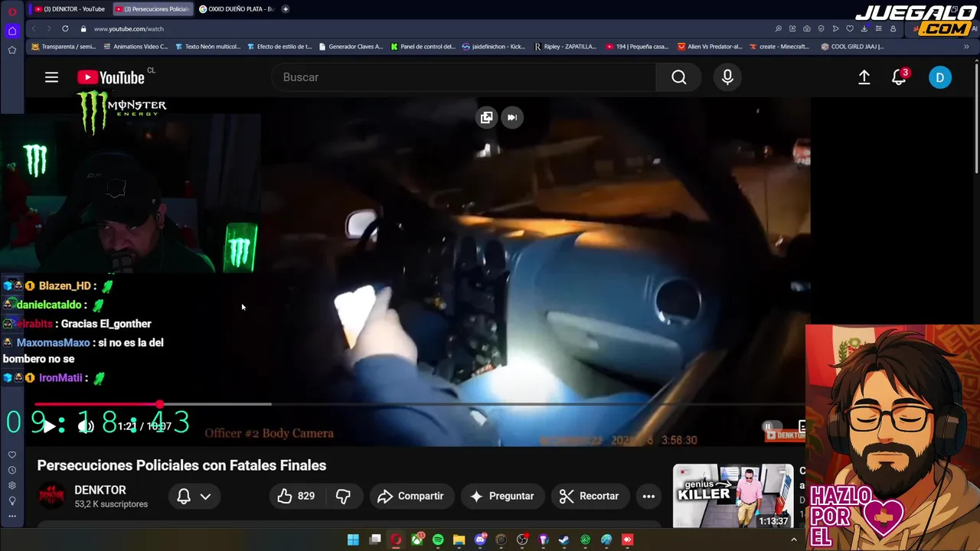This screenshot has width=980, height=551.
Task: Open the DENKTOR channel name link
Action: 100,490
